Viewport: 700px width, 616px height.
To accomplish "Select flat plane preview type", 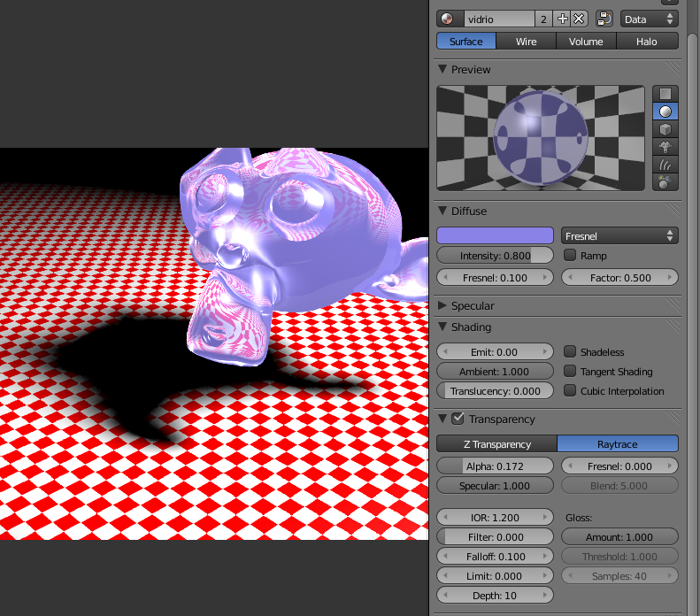I will 665,94.
